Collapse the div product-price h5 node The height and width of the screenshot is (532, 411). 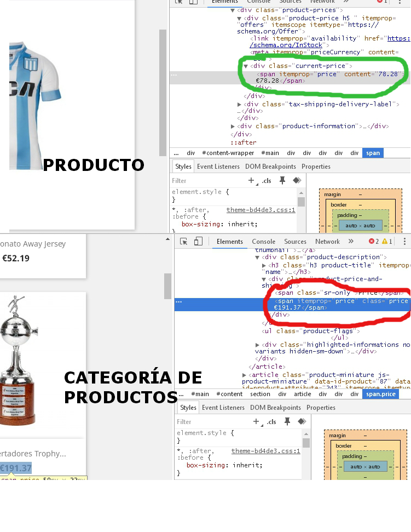pos(239,19)
